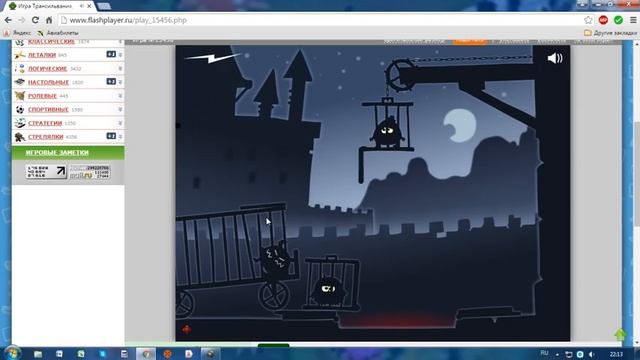Open the Настольные category link
This screenshot has height=360, width=640.
48,82
